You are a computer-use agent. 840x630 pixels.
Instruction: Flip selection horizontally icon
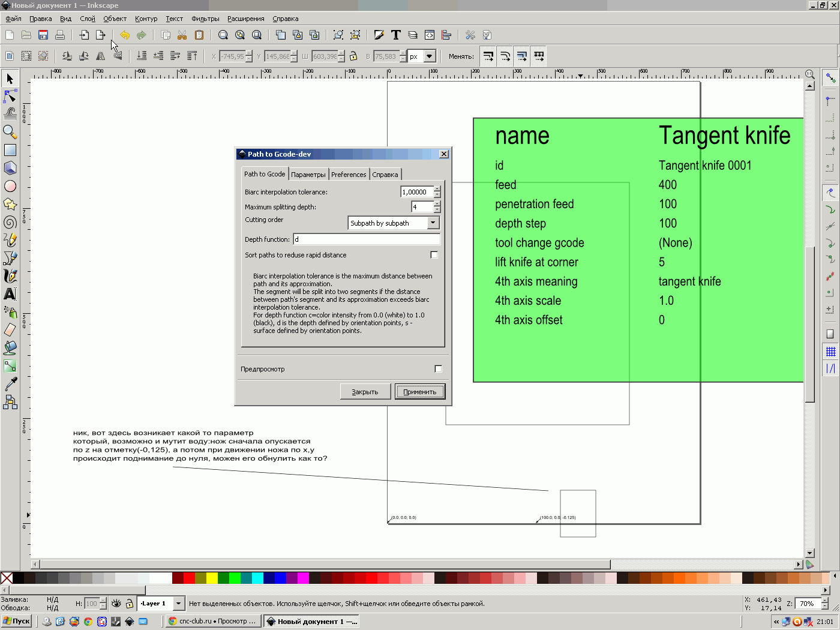click(x=101, y=56)
